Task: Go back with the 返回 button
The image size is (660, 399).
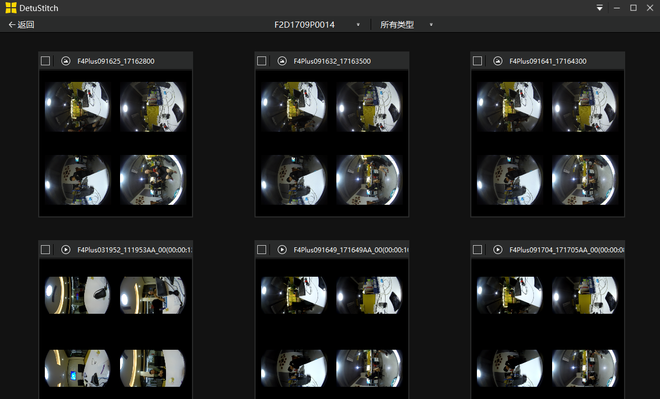Action: click(21, 25)
